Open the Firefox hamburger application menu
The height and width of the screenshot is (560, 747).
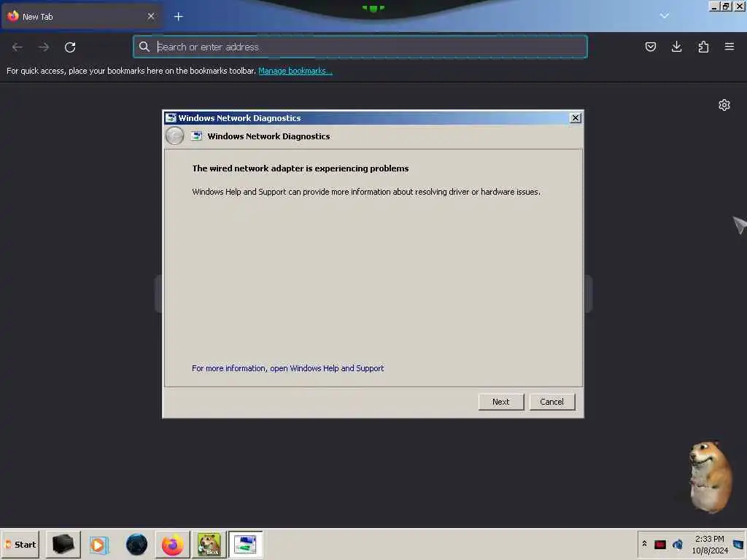(x=729, y=47)
